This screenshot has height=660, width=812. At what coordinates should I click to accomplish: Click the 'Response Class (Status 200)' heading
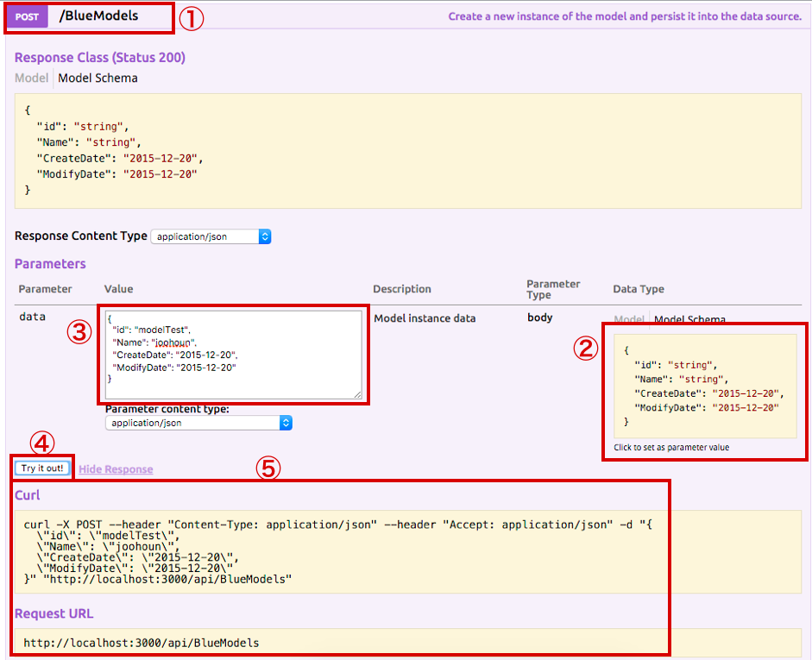click(100, 58)
